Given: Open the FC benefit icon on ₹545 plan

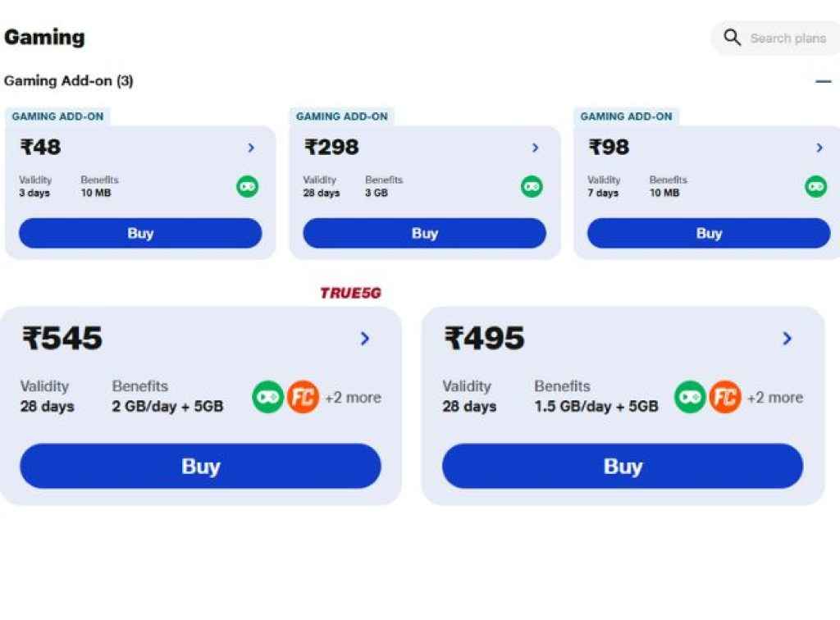Looking at the screenshot, I should (x=304, y=397).
